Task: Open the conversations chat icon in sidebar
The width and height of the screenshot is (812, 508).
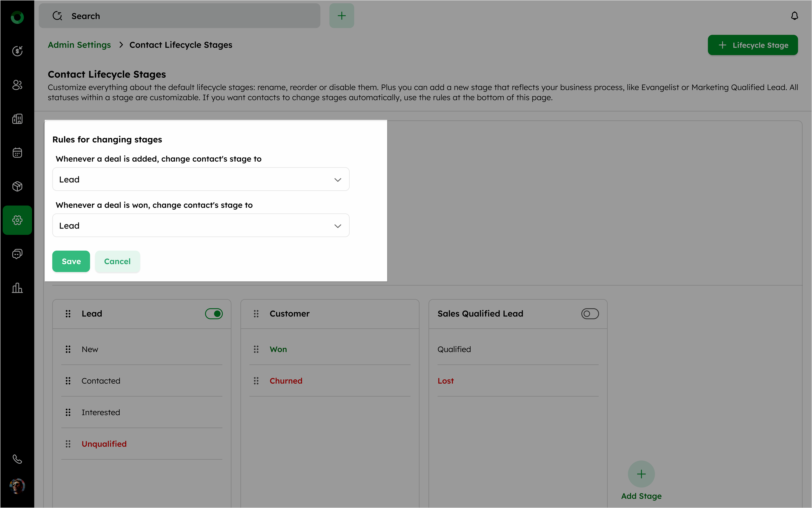Action: (x=17, y=254)
